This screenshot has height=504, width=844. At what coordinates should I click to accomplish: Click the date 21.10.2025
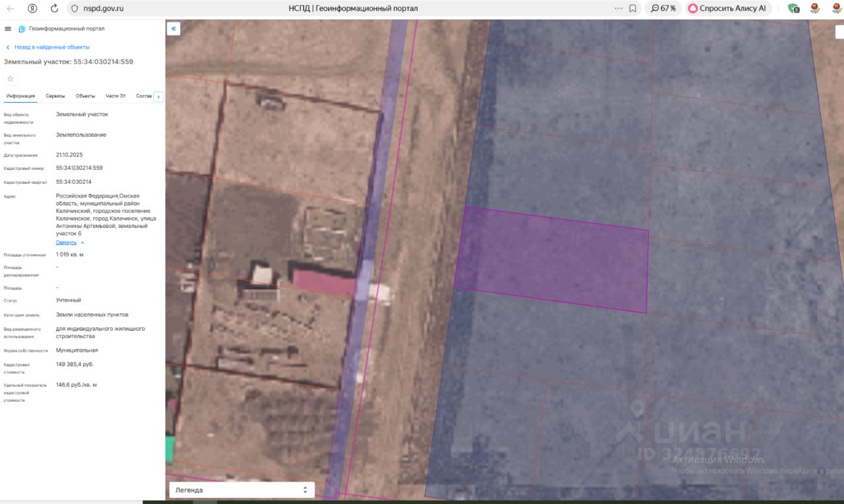pos(69,155)
